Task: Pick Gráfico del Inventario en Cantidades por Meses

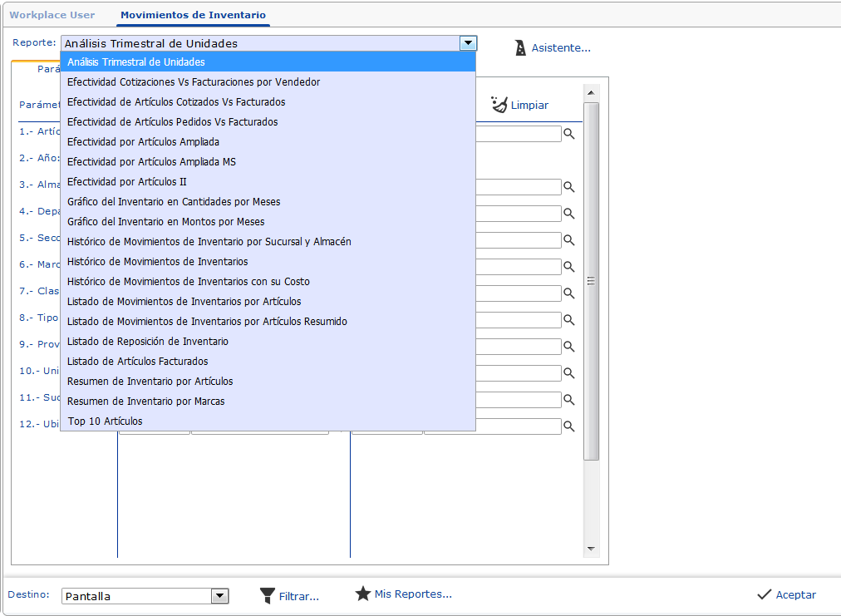Action: 268,202
